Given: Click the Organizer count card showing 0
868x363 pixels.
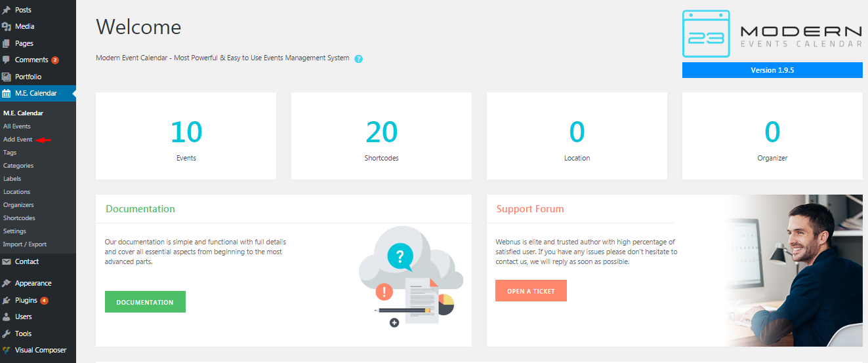Looking at the screenshot, I should pyautogui.click(x=772, y=136).
